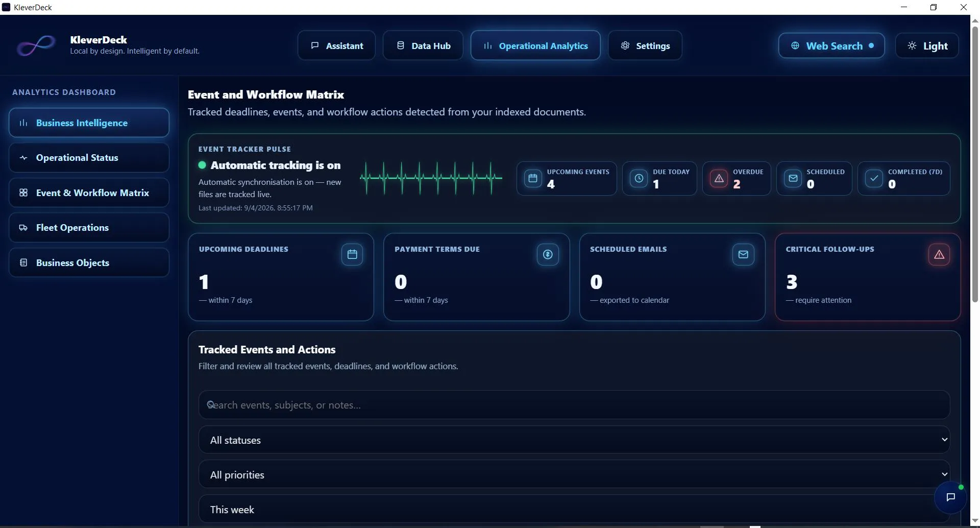Click the Payment Terms Due card
980x528 pixels.
point(476,277)
